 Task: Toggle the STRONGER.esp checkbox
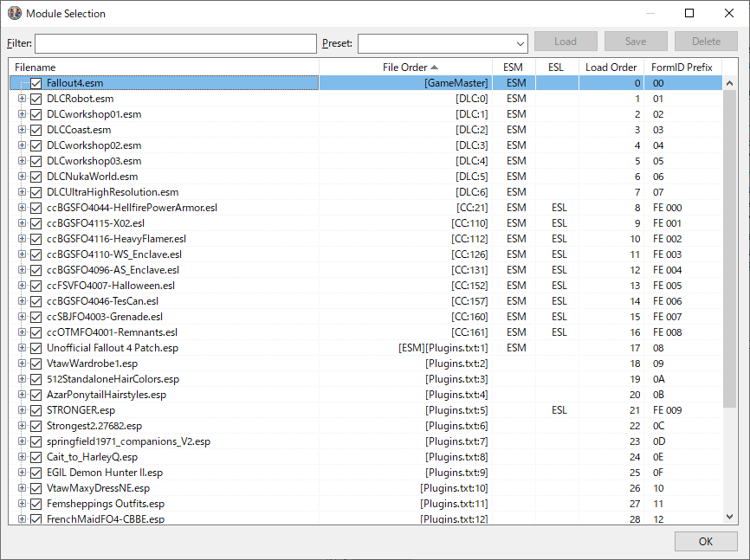point(36,410)
